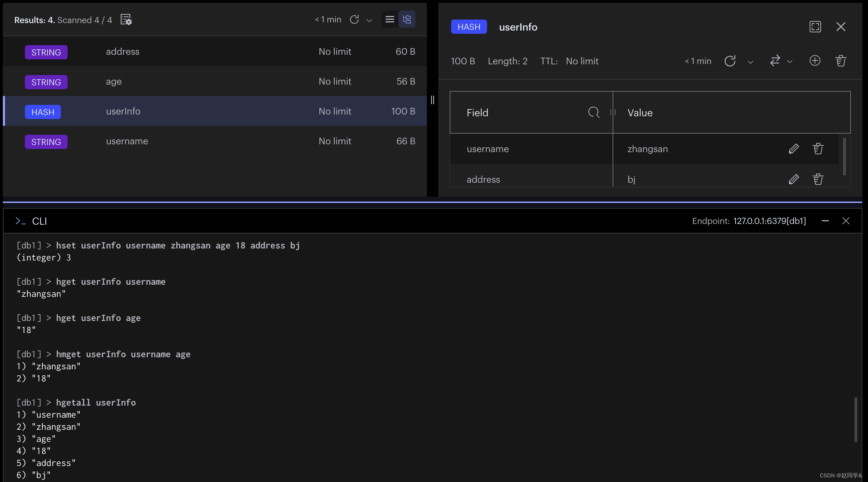This screenshot has width=868, height=482.
Task: Search hash fields with magnifier icon
Action: [x=594, y=112]
